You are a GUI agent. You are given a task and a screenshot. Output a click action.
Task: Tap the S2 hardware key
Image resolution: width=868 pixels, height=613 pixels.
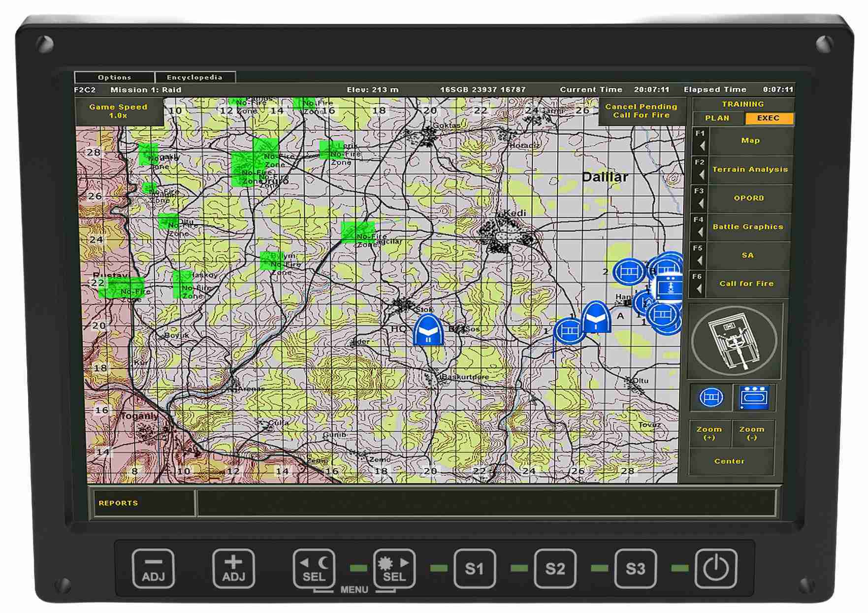pyautogui.click(x=555, y=569)
